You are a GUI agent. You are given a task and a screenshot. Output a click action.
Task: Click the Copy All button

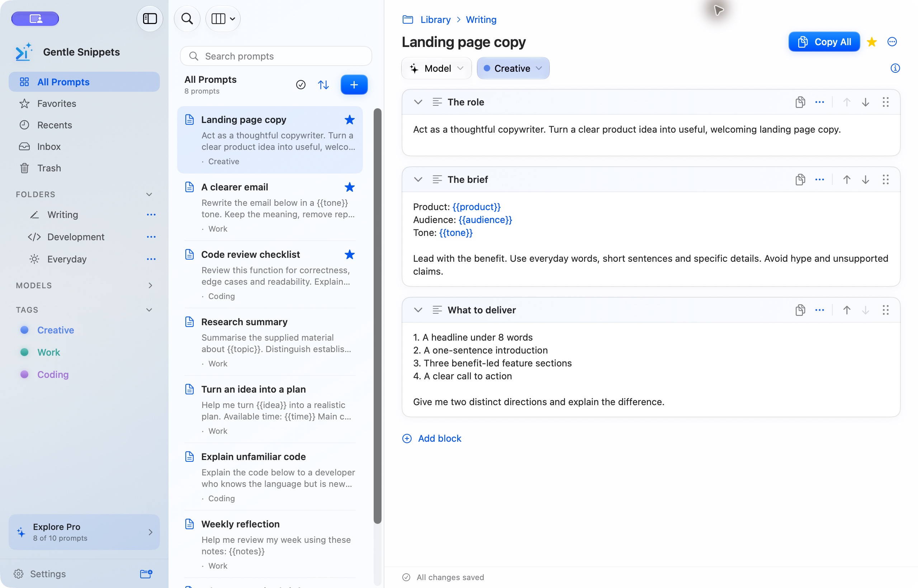(x=824, y=42)
